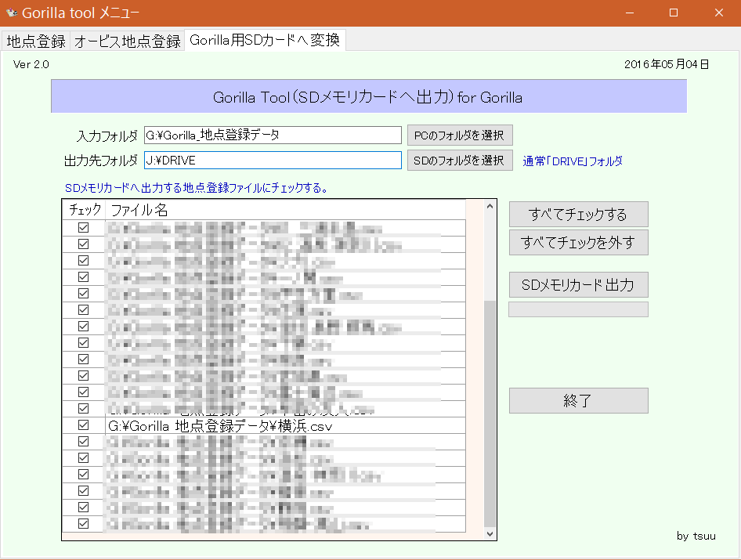Click the file list scroll down arrow
Screen dimensions: 741x560
490,533
